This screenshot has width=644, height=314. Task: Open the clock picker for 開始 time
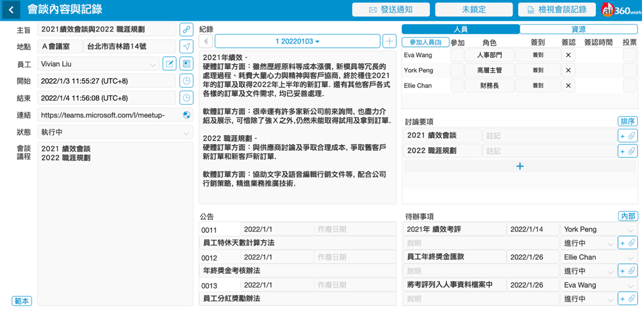186,81
